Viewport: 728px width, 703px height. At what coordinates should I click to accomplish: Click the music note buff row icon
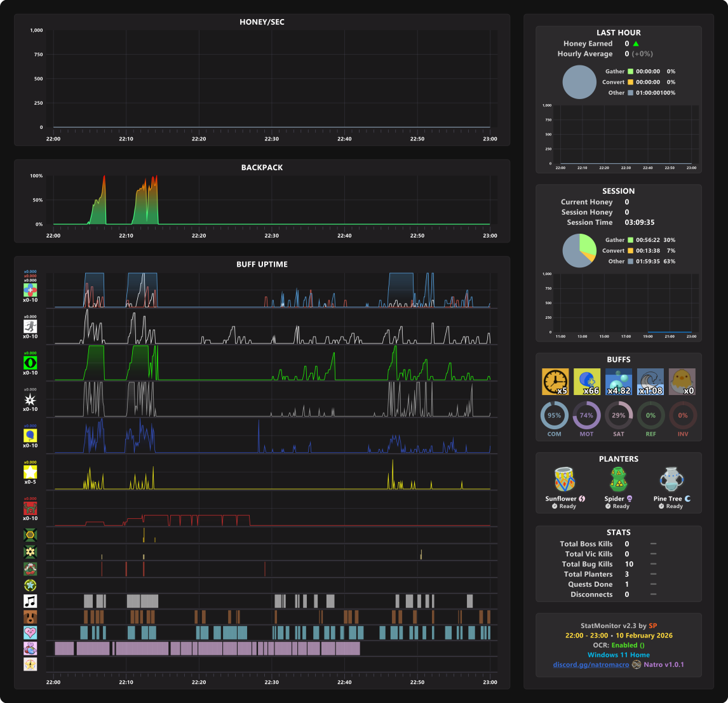30,601
